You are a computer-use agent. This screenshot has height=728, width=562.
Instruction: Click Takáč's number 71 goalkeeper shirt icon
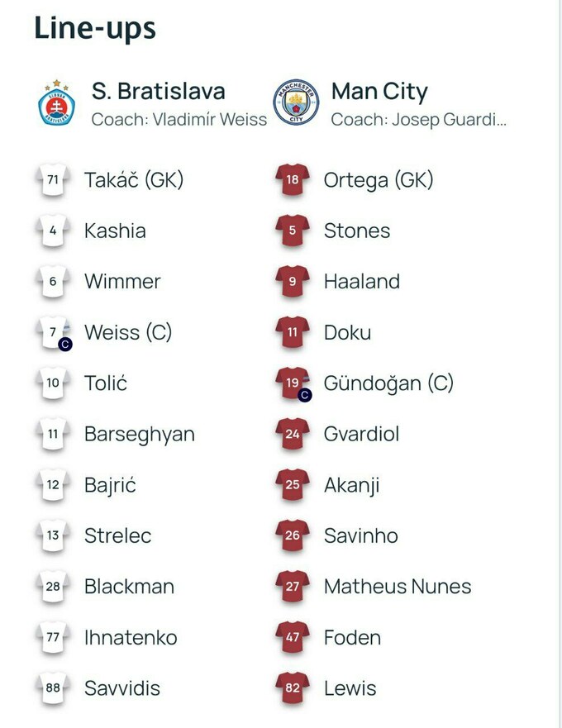coord(53,180)
